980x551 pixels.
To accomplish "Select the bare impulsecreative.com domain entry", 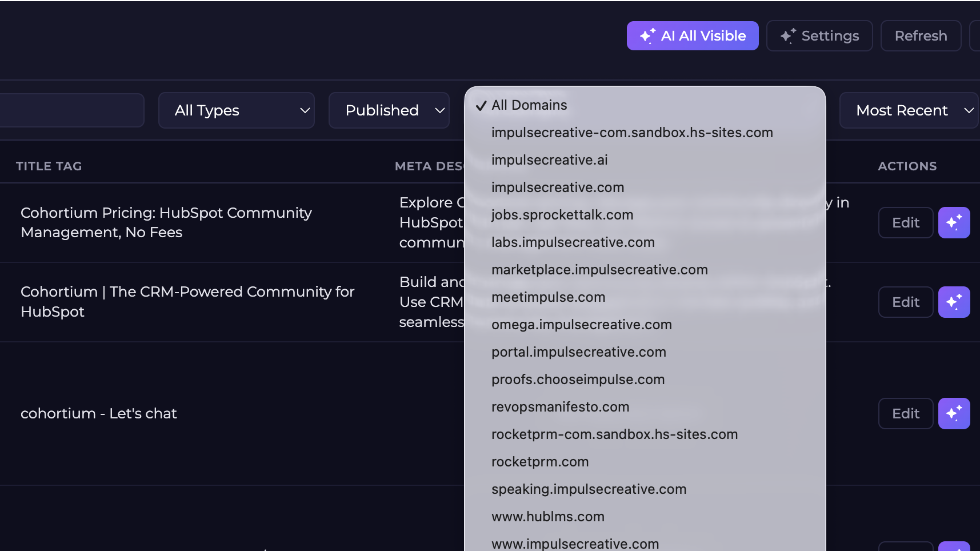I will click(645, 187).
